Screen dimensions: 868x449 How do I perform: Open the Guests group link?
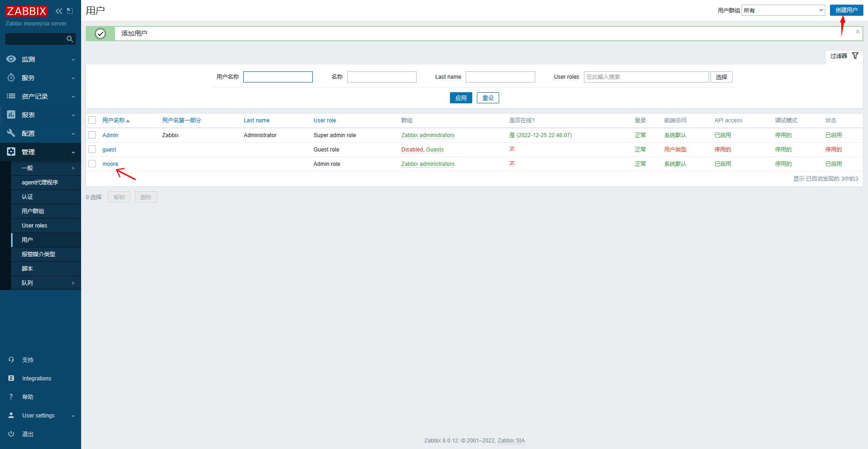point(435,150)
